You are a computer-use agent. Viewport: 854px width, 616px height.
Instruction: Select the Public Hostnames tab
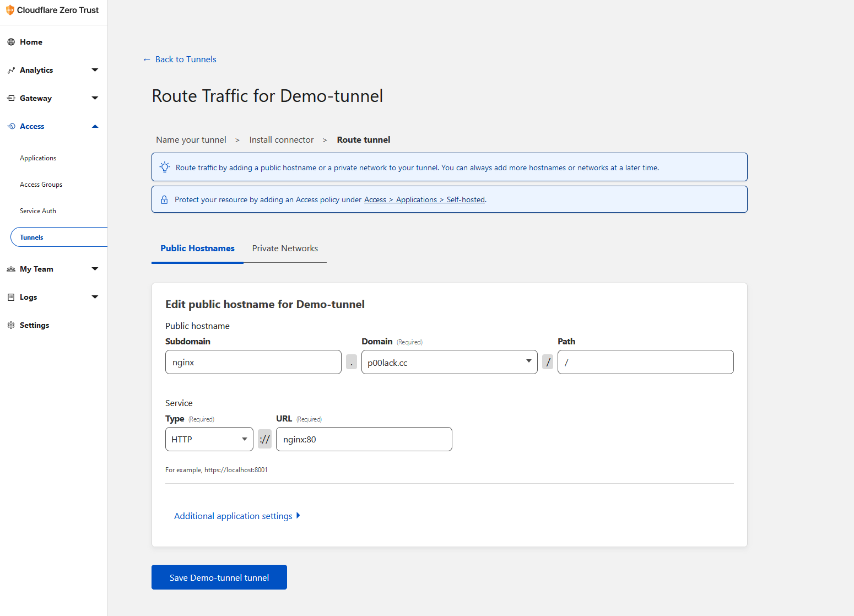tap(197, 248)
